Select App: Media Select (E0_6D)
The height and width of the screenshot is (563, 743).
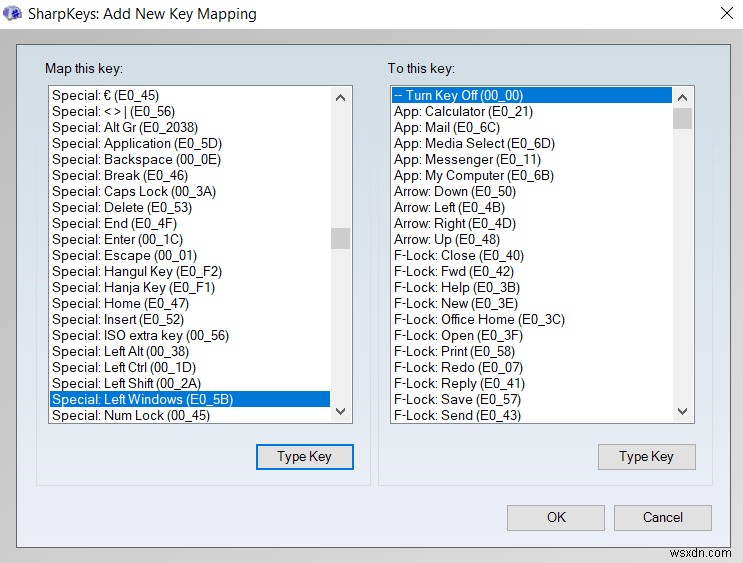[532, 144]
